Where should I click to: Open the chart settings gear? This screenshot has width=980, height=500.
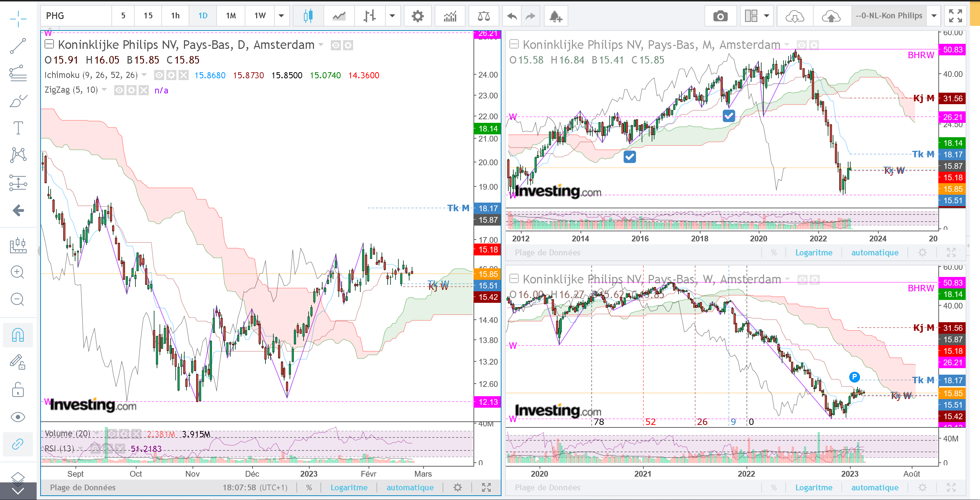pos(417,16)
